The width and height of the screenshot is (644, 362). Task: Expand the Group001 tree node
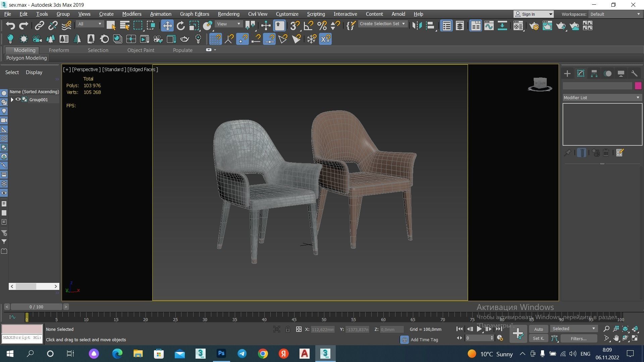(x=12, y=100)
